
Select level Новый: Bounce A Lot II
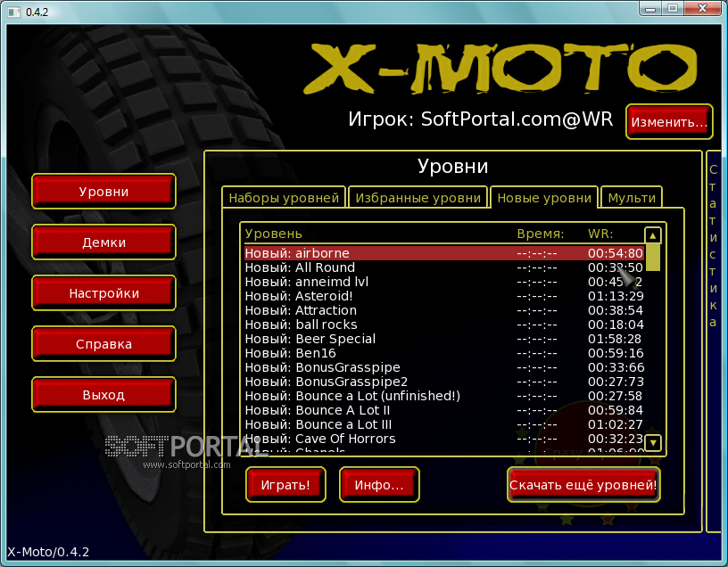pyautogui.click(x=444, y=410)
